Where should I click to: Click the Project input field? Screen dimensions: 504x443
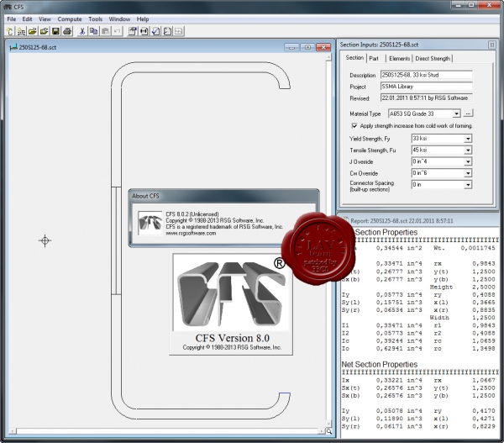pyautogui.click(x=426, y=87)
